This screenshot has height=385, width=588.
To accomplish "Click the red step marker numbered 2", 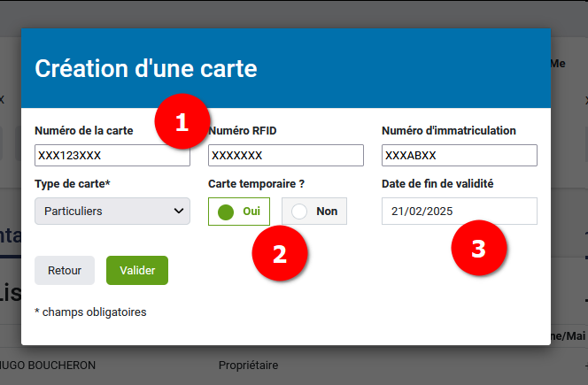I will pos(280,254).
